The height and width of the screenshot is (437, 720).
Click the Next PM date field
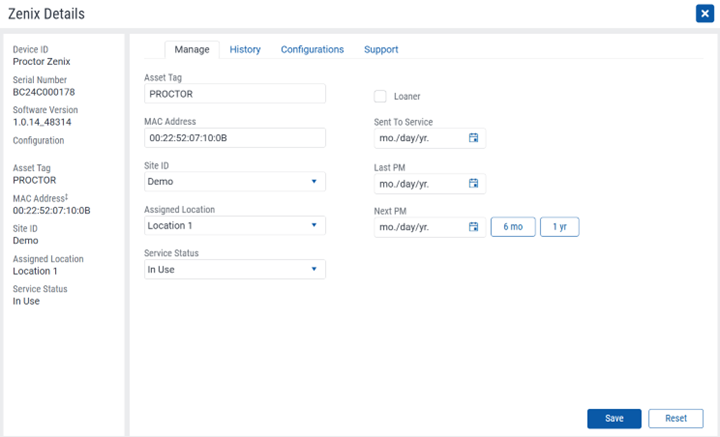[430, 227]
